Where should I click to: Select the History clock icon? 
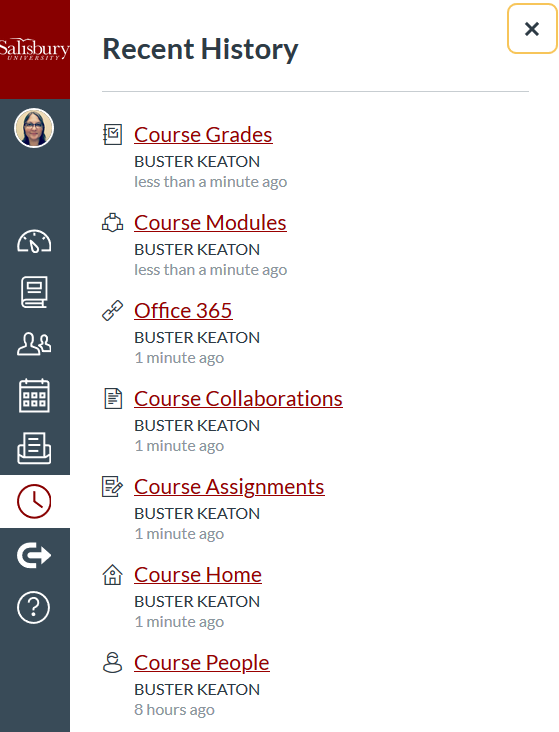[x=34, y=501]
